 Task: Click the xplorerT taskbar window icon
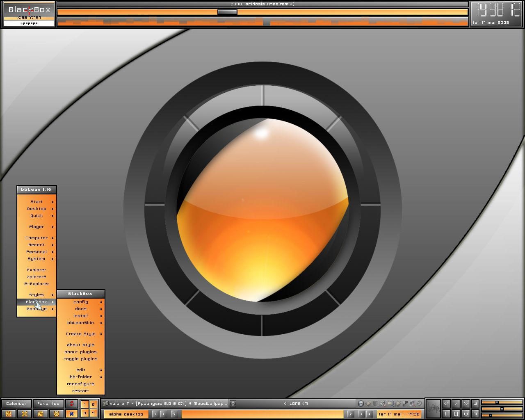105,404
